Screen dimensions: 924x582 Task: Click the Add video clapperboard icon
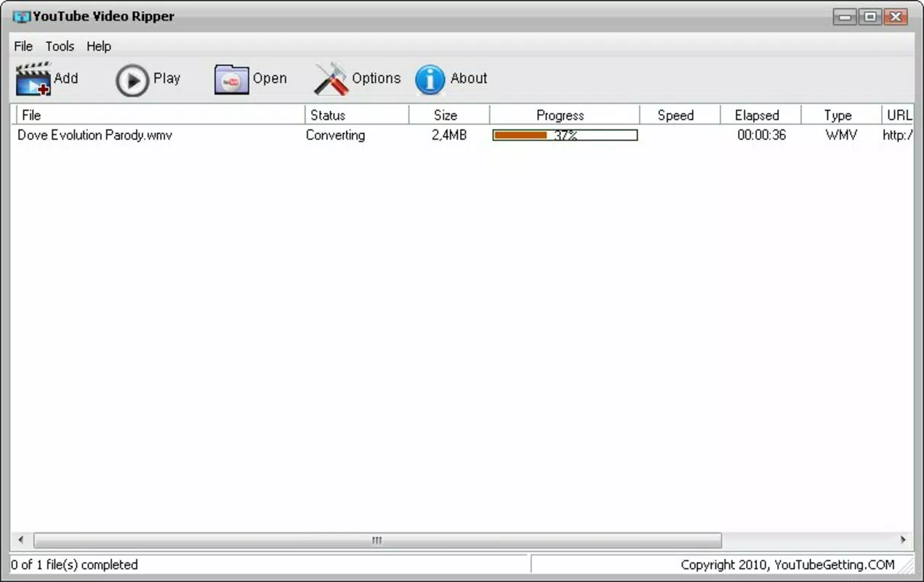click(x=33, y=79)
